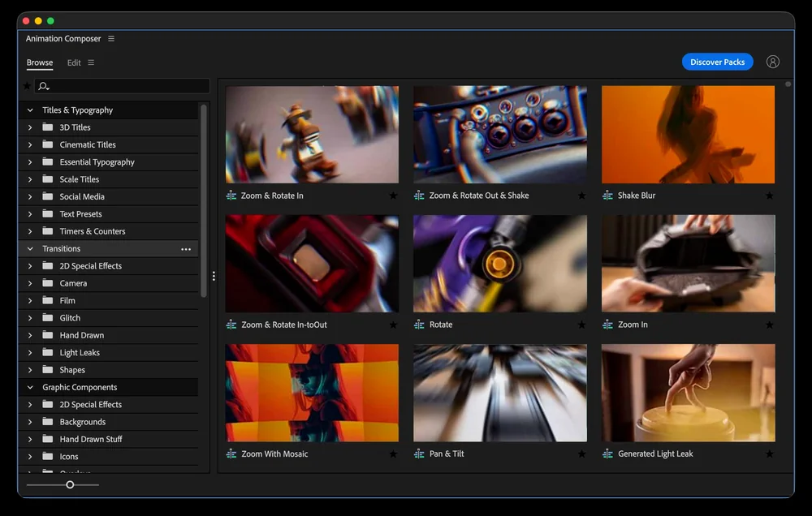Star the Zoom & Rotate In-toOut preset

pos(393,325)
